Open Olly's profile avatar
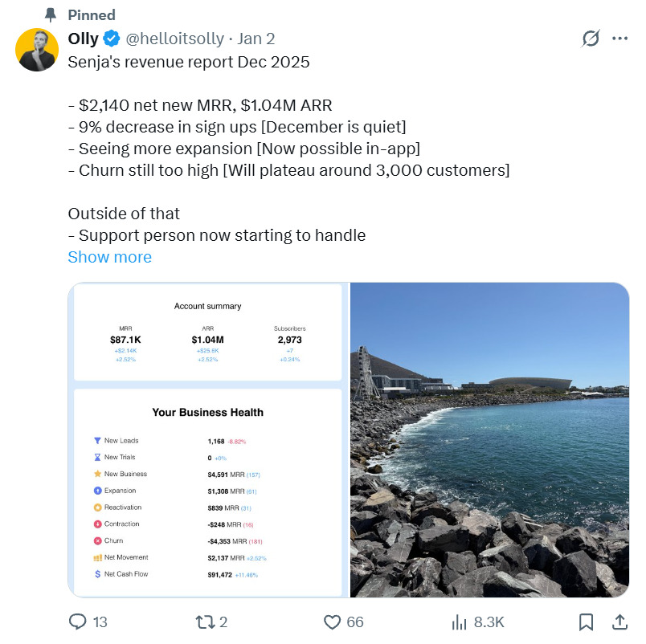The height and width of the screenshot is (644, 646). click(36, 49)
